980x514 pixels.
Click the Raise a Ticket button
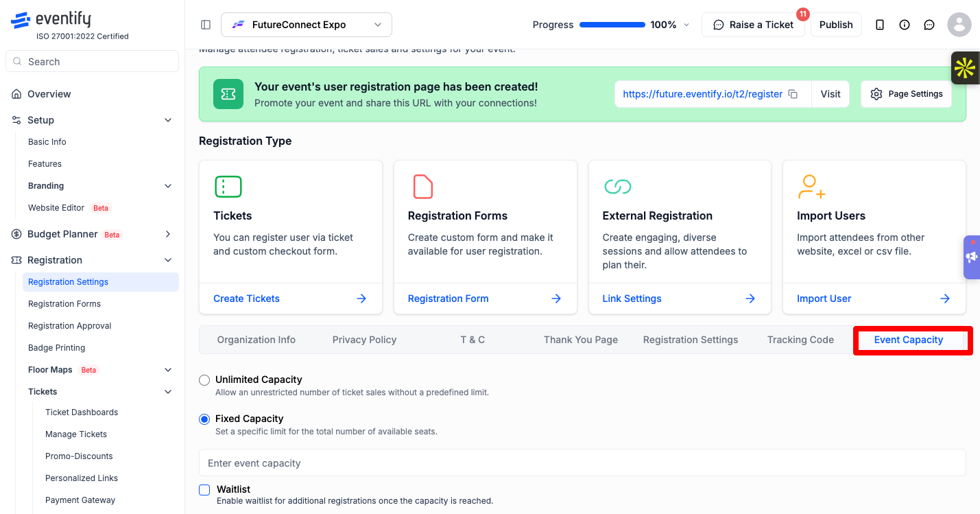753,25
